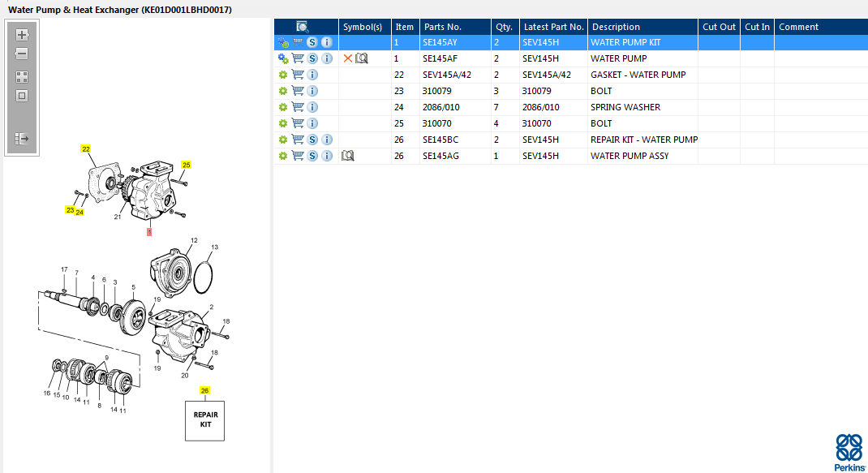Add spring washer 2086/010 to cart

[x=298, y=107]
